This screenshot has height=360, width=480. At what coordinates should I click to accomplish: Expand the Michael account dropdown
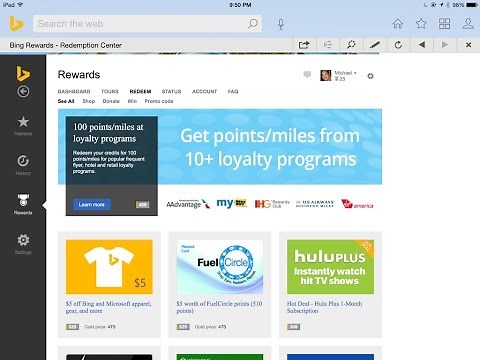point(346,73)
